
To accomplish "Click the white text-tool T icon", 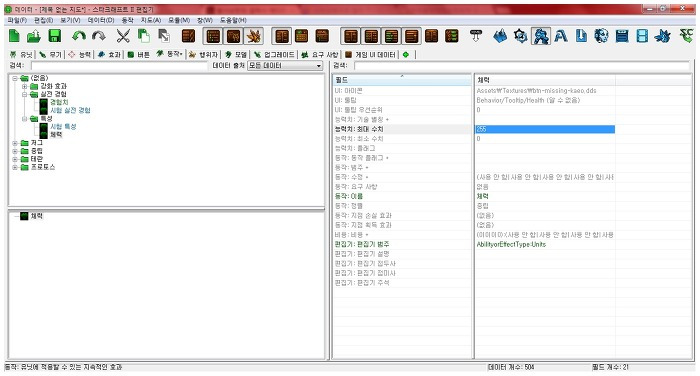I will point(476,36).
